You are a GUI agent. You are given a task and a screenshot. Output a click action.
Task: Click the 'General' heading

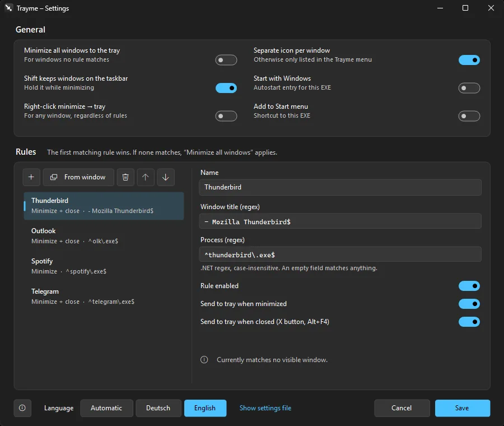tap(31, 30)
